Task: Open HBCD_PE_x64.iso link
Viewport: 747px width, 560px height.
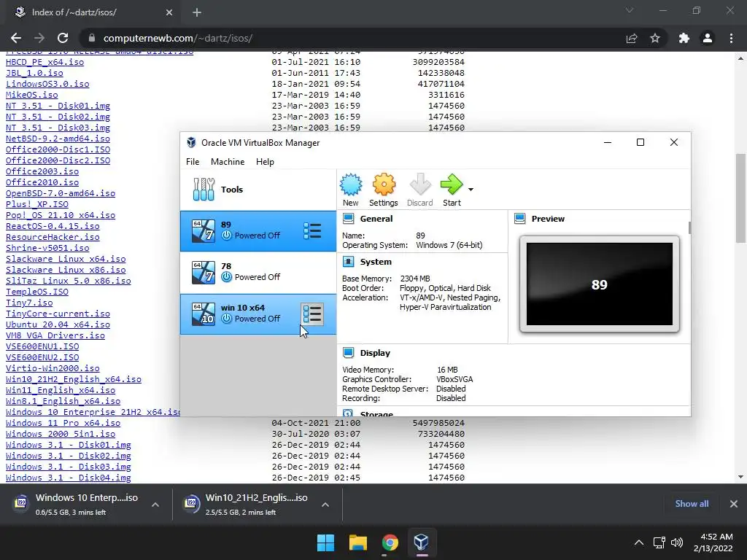Action: point(44,62)
